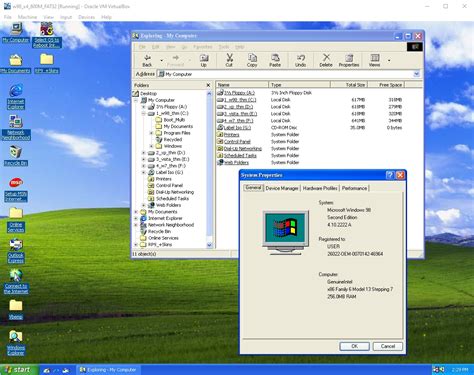The height and width of the screenshot is (375, 474).
Task: Click the Free Space column header
Action: click(386, 85)
